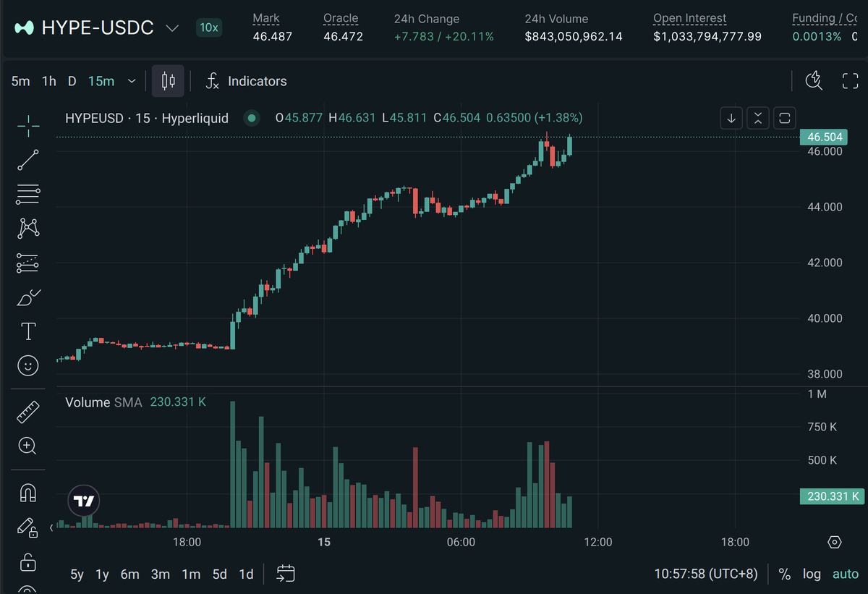The height and width of the screenshot is (594, 868).
Task: Expand the HYPE-USDC pair selector chevron
Action: click(x=172, y=28)
